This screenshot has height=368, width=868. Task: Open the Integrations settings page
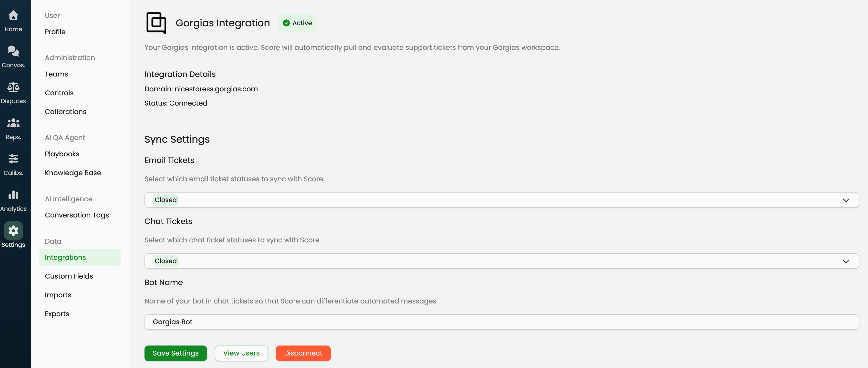click(65, 257)
